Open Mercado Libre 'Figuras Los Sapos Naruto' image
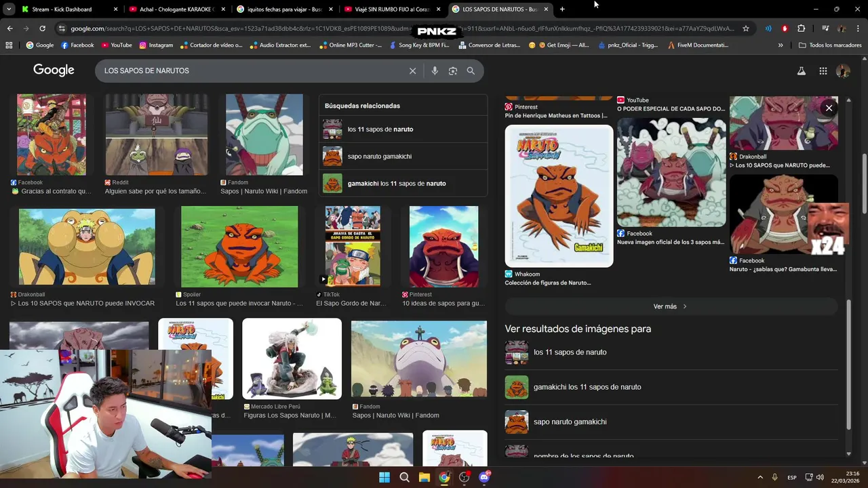The width and height of the screenshot is (868, 488). point(292,359)
